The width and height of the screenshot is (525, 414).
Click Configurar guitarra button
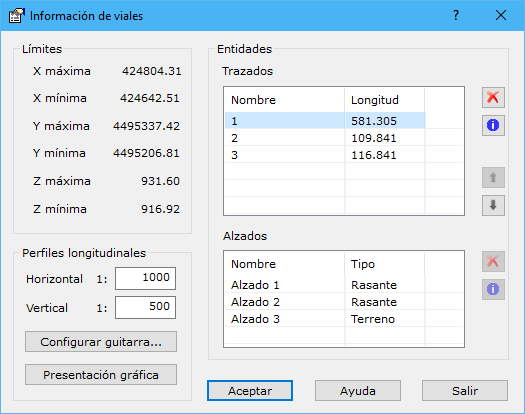tap(101, 342)
